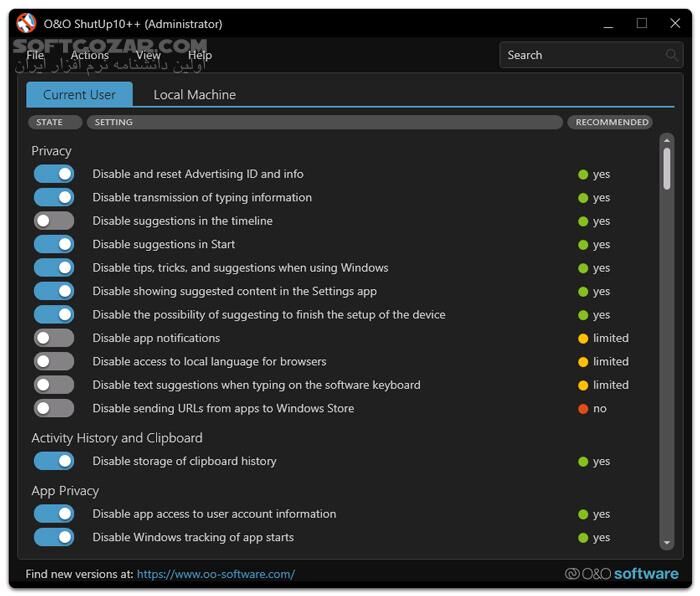Open the oo-software.com link

pos(215,574)
